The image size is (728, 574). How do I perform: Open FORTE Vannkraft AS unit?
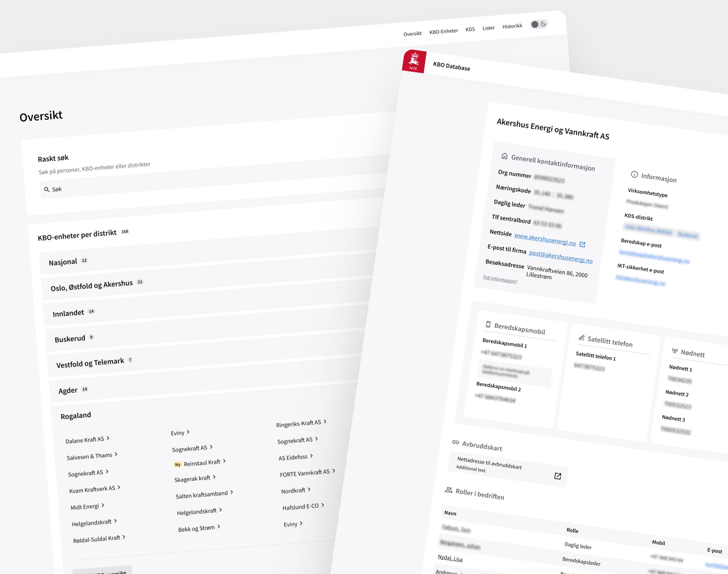tap(308, 473)
